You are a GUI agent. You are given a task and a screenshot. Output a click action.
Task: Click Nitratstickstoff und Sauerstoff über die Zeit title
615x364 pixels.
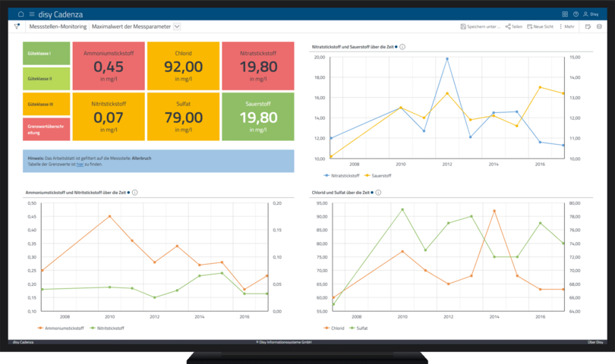coord(352,46)
